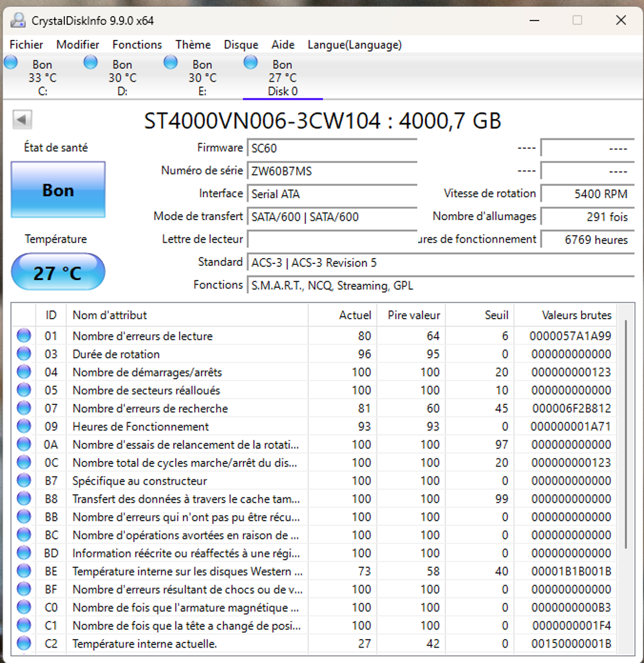Screen dimensions: 644x663
Task: Select drive C: tab at 33 °C
Action: click(43, 77)
